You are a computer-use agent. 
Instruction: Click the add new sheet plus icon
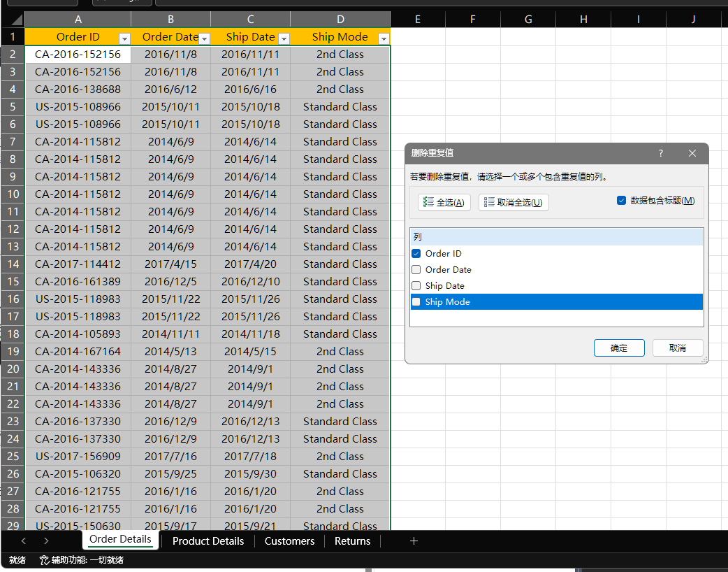414,541
